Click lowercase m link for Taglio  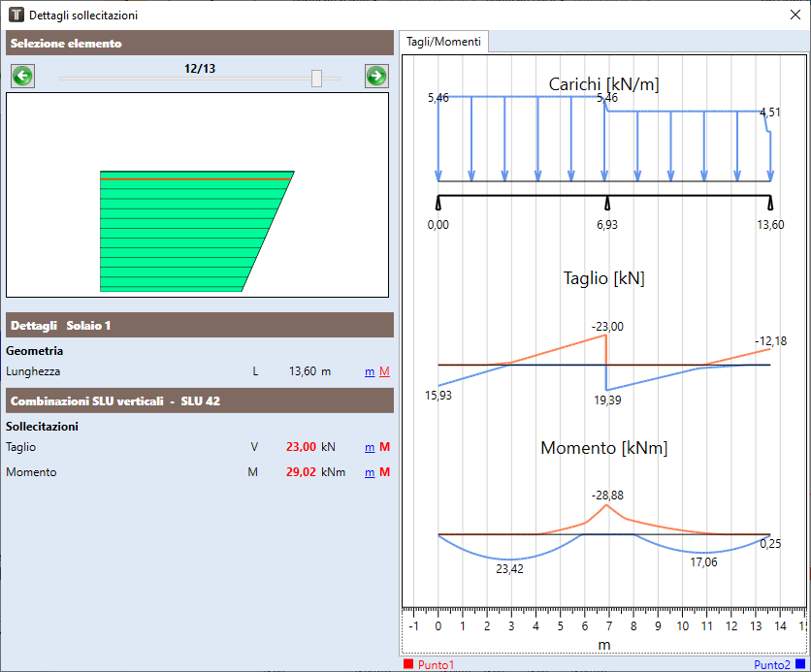(x=370, y=447)
